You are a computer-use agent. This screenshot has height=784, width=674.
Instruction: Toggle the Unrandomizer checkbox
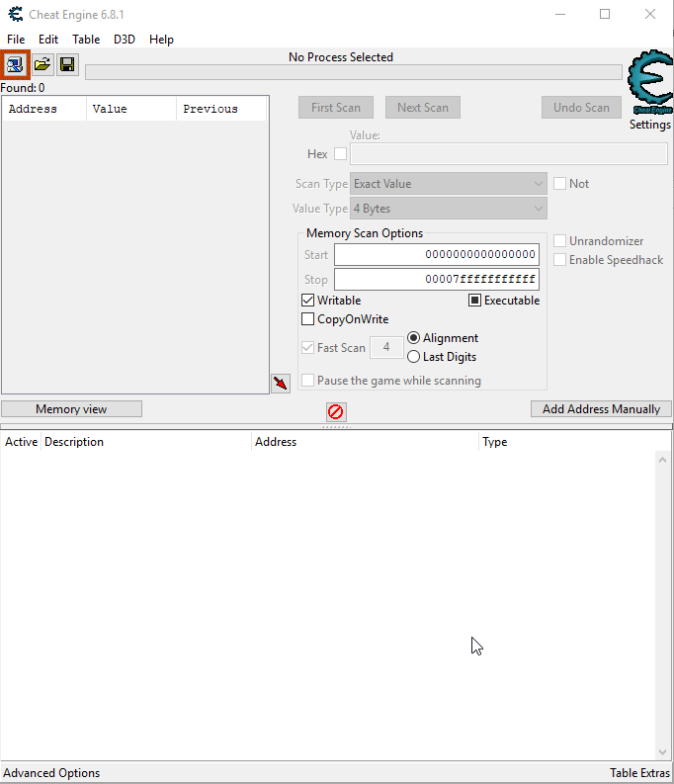click(x=560, y=241)
